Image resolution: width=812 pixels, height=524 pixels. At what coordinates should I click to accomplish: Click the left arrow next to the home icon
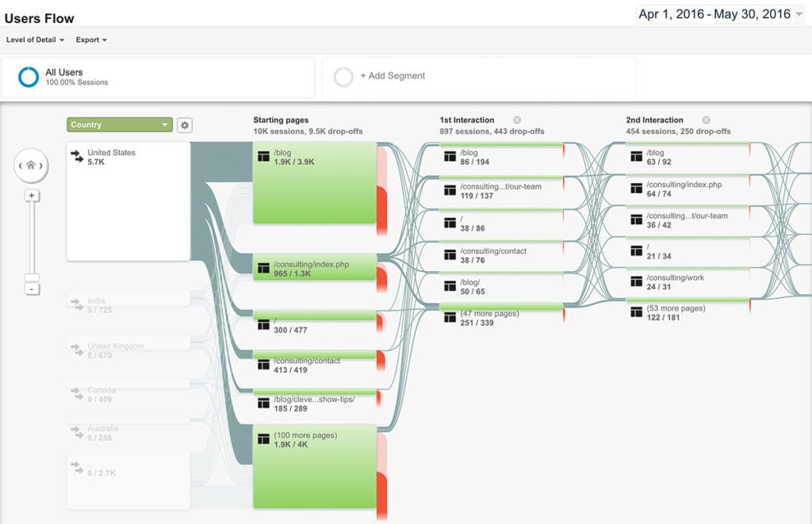pyautogui.click(x=21, y=166)
